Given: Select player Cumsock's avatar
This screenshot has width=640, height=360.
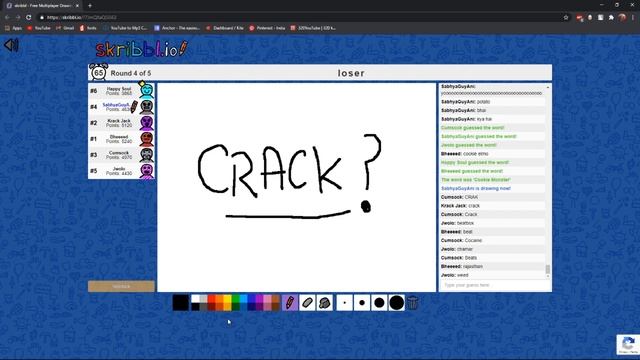Looking at the screenshot, I should [x=147, y=155].
